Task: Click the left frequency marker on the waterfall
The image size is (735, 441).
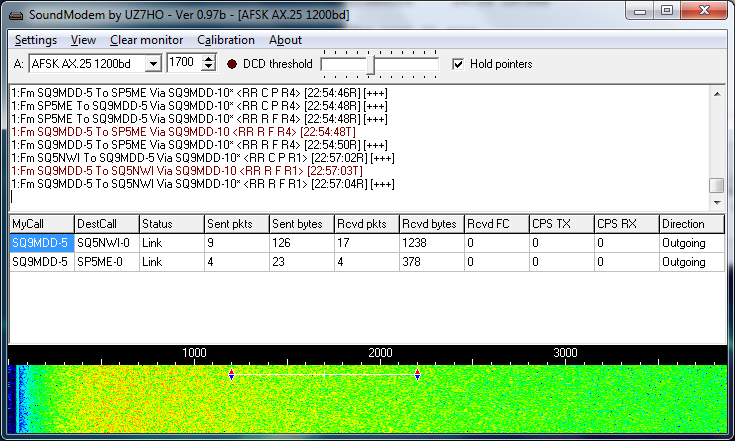Action: coord(231,375)
